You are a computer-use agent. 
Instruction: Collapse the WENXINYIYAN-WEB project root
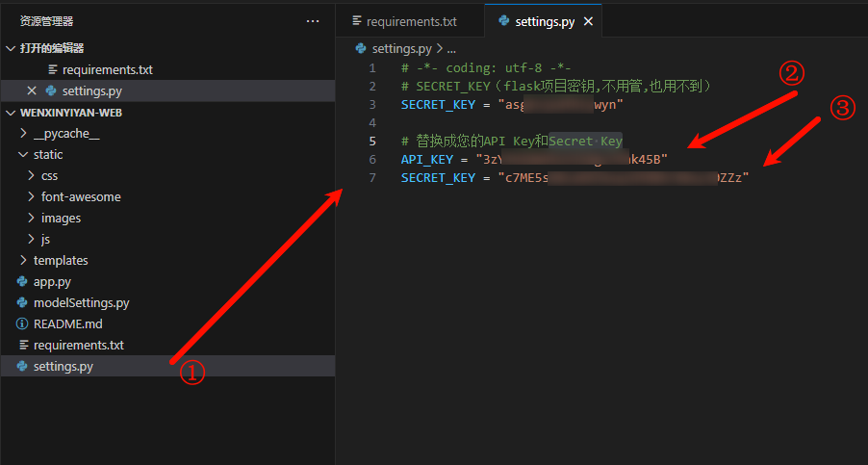tap(11, 112)
